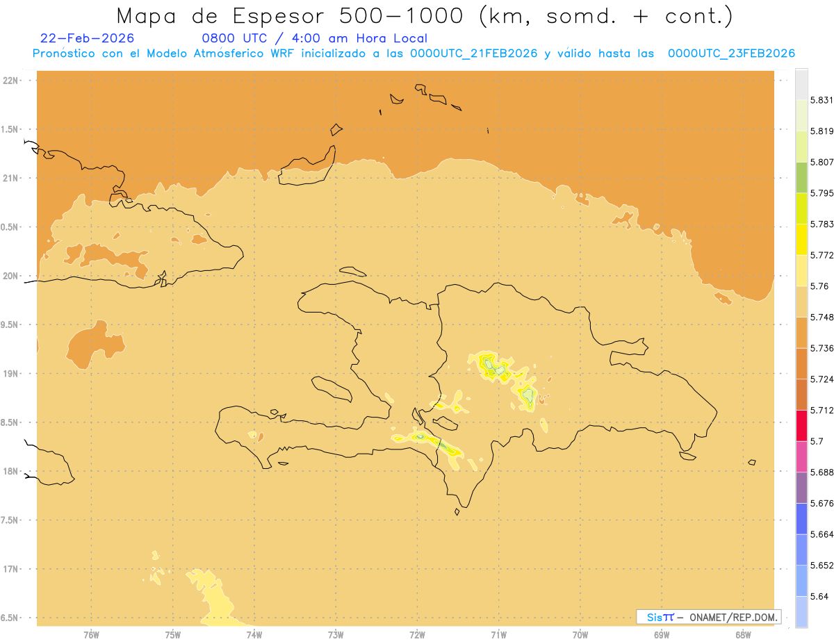This screenshot has width=834, height=644.
Task: Click the longitude label '76W'
Action: click(91, 635)
